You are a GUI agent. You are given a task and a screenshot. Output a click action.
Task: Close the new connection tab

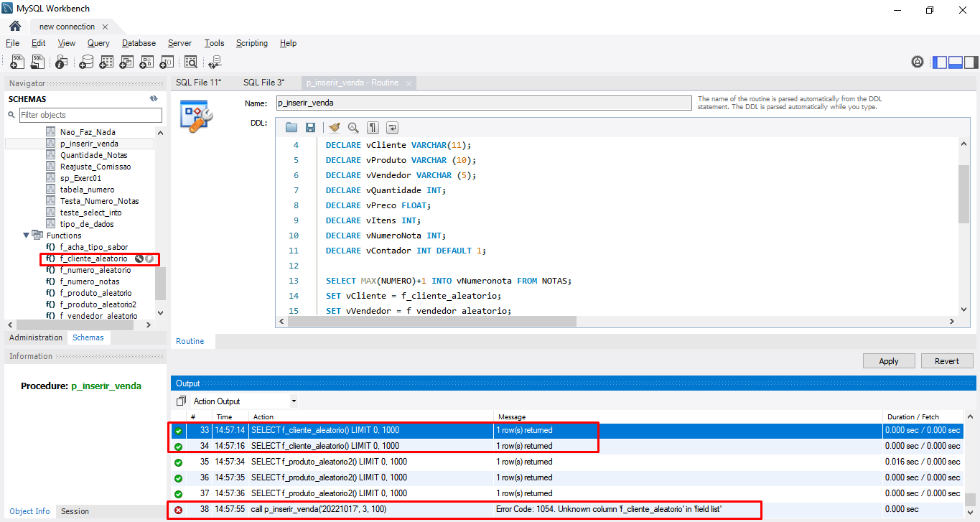105,27
